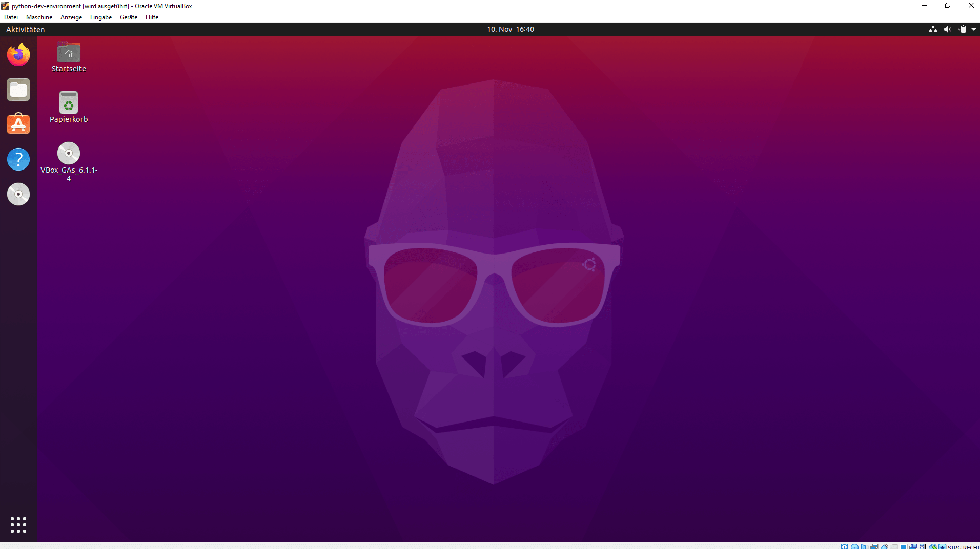Open the date and time calendar

tap(510, 29)
